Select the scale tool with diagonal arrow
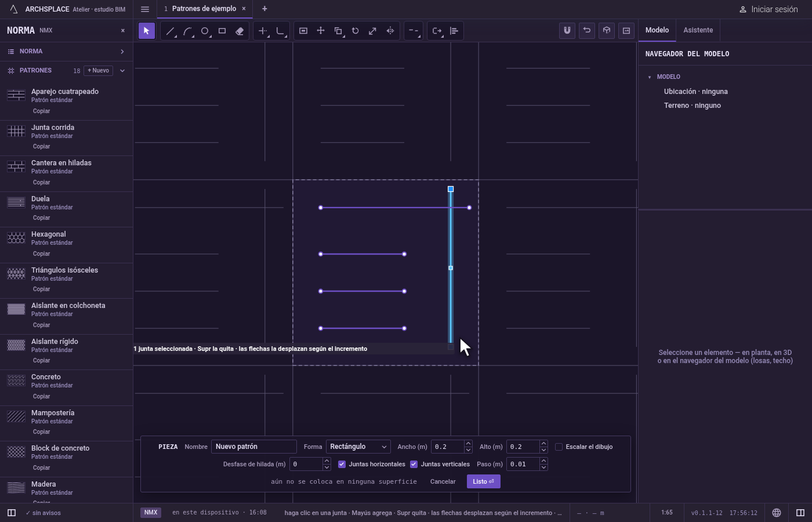812x522 pixels. pyautogui.click(x=373, y=31)
